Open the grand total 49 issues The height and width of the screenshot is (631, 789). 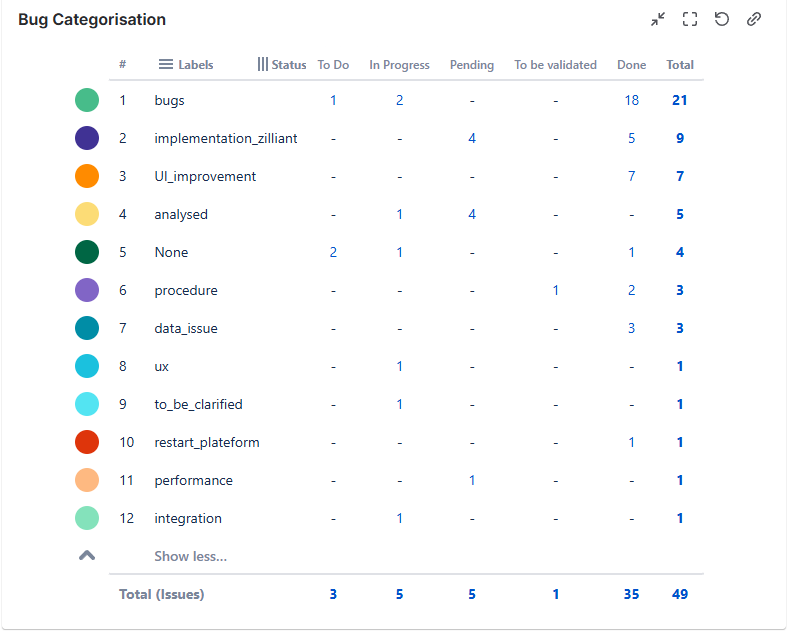tap(680, 594)
